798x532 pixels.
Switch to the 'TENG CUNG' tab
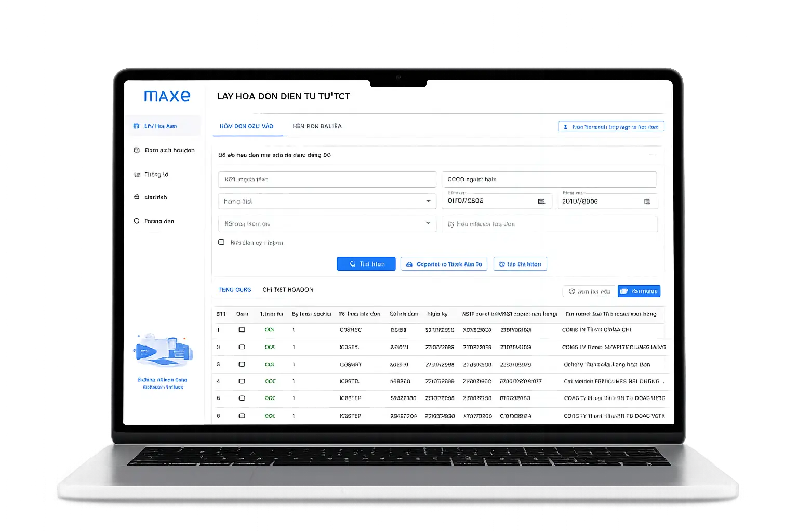(235, 290)
